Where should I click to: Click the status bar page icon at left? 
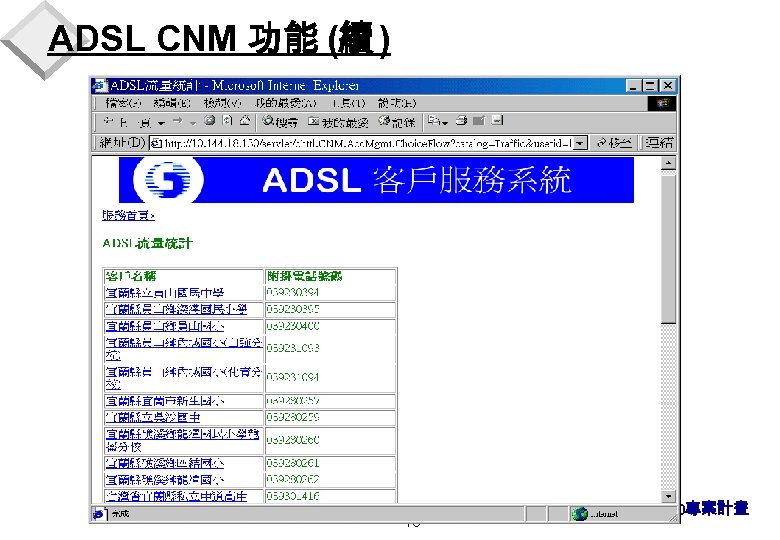coord(98,514)
